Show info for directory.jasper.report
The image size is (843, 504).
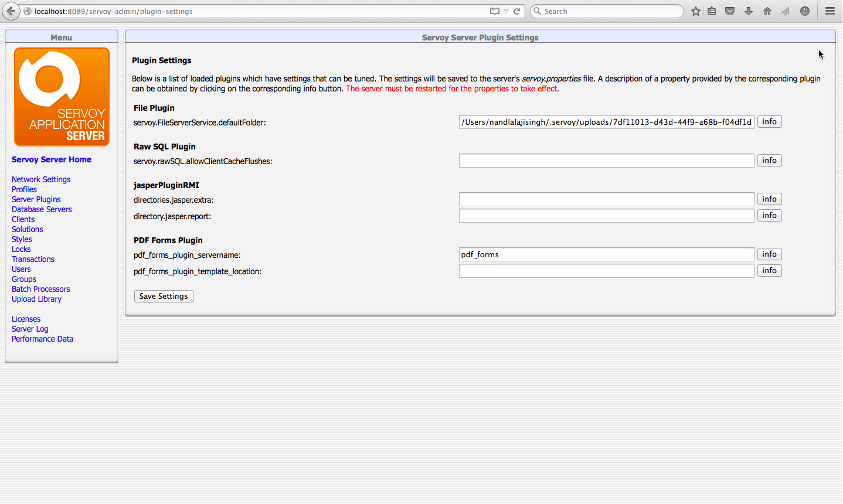(770, 216)
